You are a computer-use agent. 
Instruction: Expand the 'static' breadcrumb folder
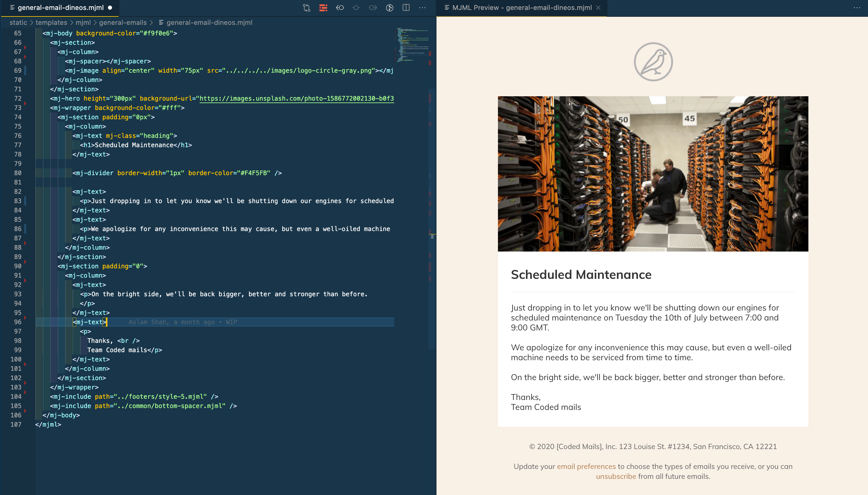point(18,22)
